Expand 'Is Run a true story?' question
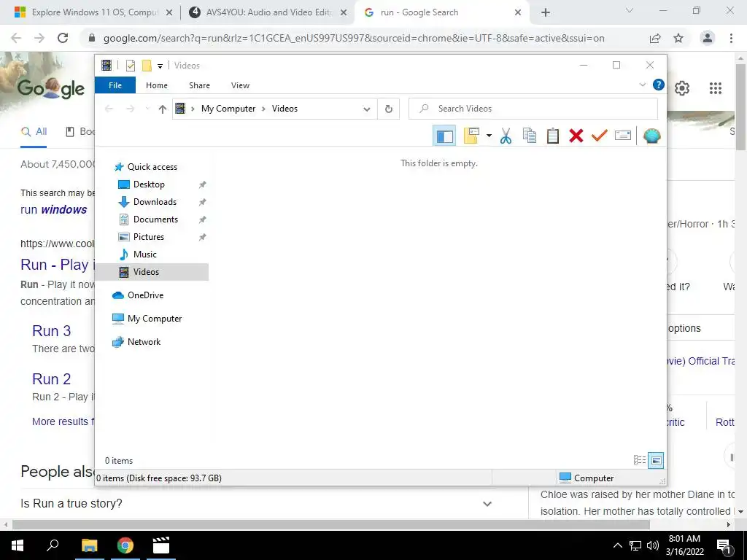747x560 pixels. point(256,503)
